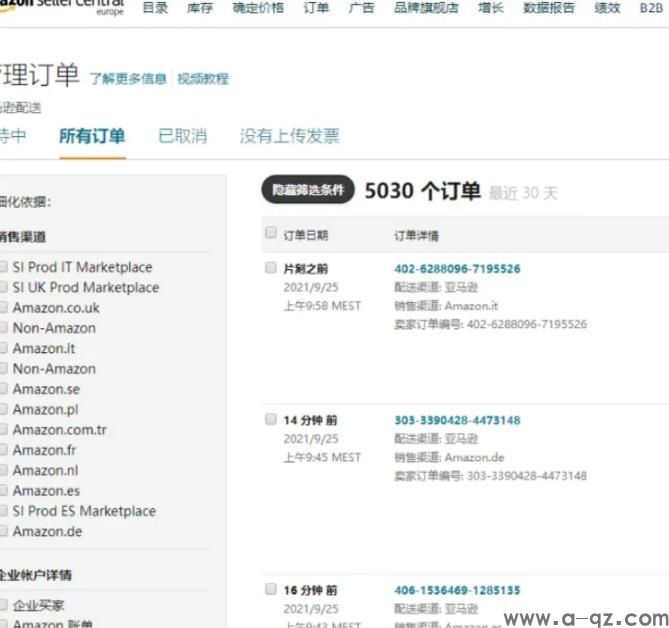Screen dimensions: 669x628
Task: Open order link 303-3390428-4473148
Action: pos(457,420)
